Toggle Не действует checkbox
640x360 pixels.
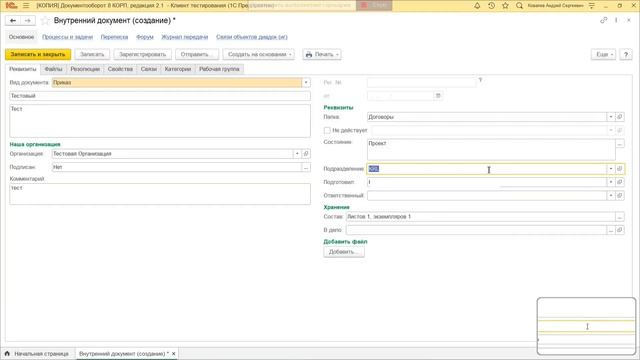(327, 130)
